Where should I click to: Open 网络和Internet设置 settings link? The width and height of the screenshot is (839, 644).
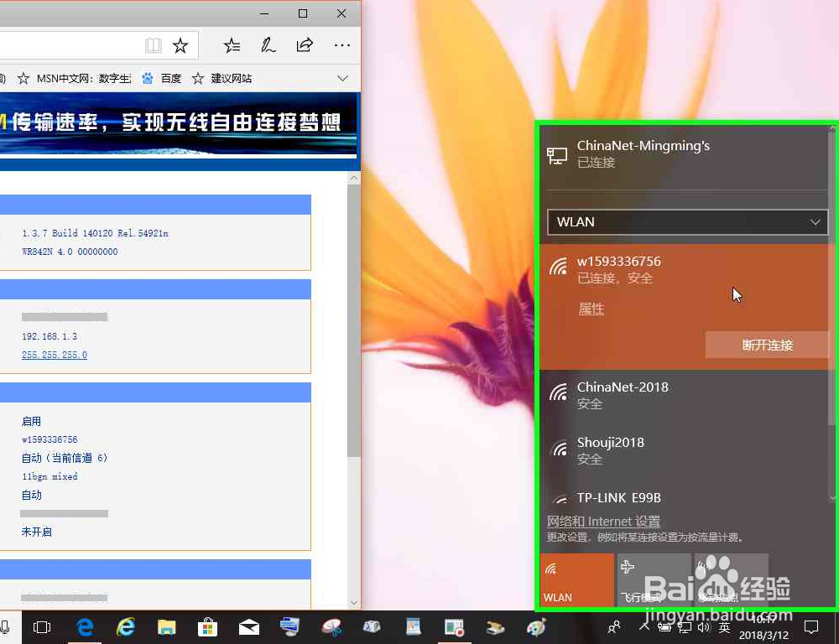pyautogui.click(x=603, y=521)
